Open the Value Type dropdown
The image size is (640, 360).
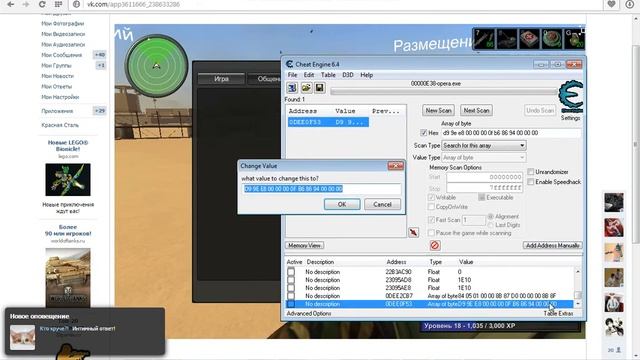tap(484, 157)
